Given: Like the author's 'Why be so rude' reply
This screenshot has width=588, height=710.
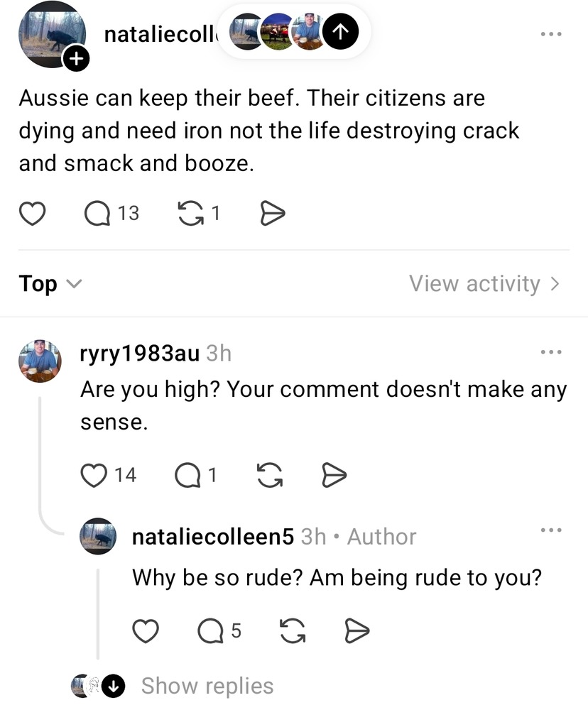Looking at the screenshot, I should click(x=146, y=631).
